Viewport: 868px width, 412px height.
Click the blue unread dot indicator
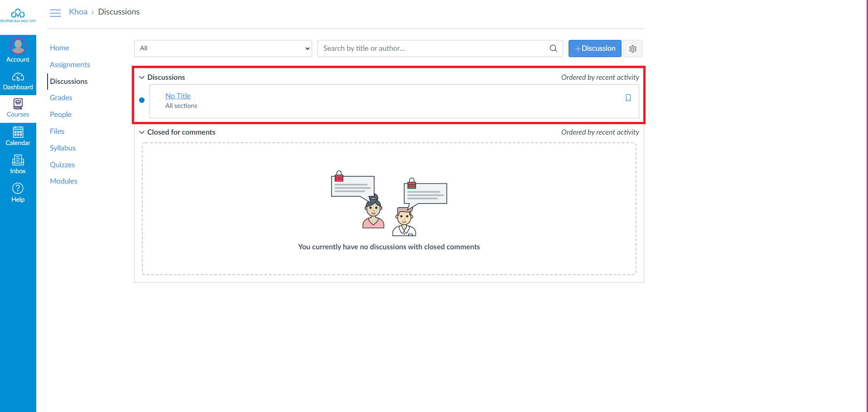[142, 100]
